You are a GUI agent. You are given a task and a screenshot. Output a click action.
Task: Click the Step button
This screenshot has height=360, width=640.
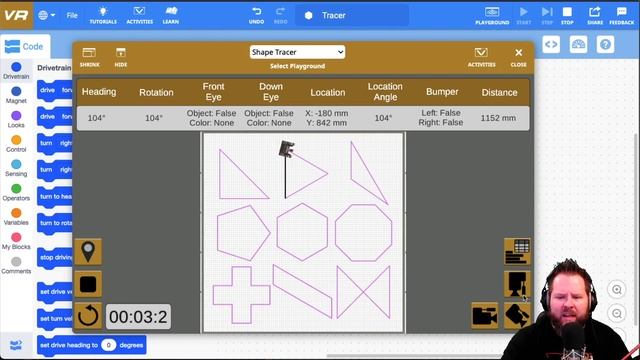[547, 16]
